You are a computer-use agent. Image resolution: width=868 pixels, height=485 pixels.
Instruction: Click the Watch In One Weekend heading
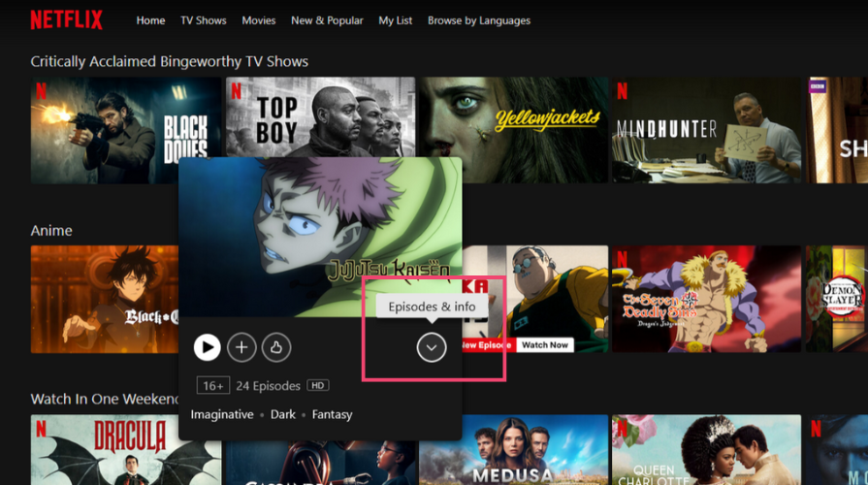point(105,400)
